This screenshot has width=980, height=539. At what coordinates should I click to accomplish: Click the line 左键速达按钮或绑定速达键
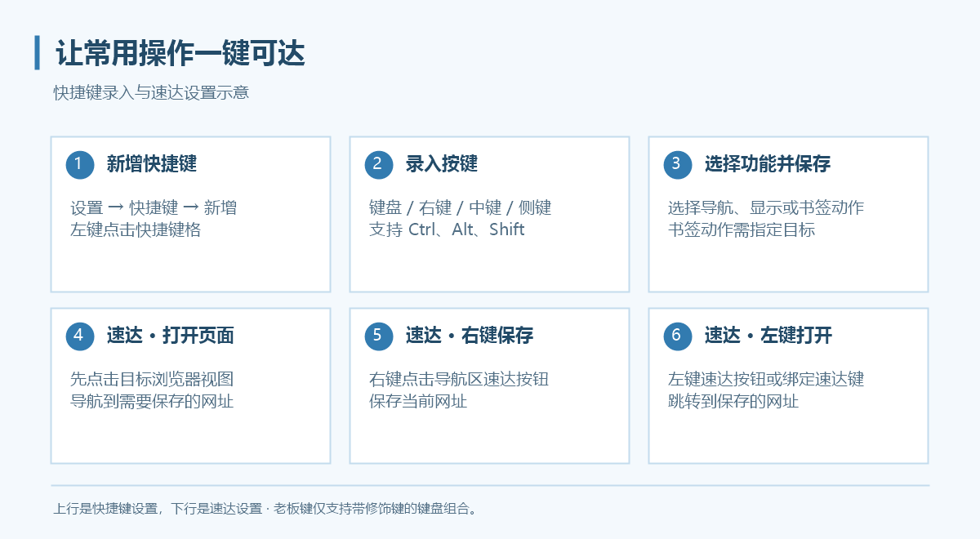tap(766, 380)
